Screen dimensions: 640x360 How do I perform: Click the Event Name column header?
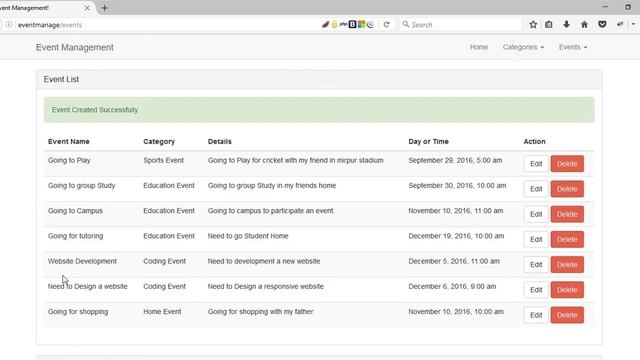[x=69, y=142]
